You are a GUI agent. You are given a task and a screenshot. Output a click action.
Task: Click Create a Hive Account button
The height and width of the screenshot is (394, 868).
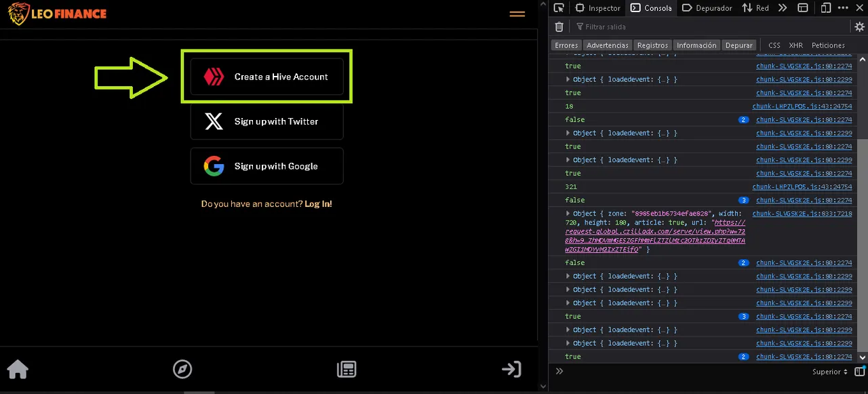point(267,77)
